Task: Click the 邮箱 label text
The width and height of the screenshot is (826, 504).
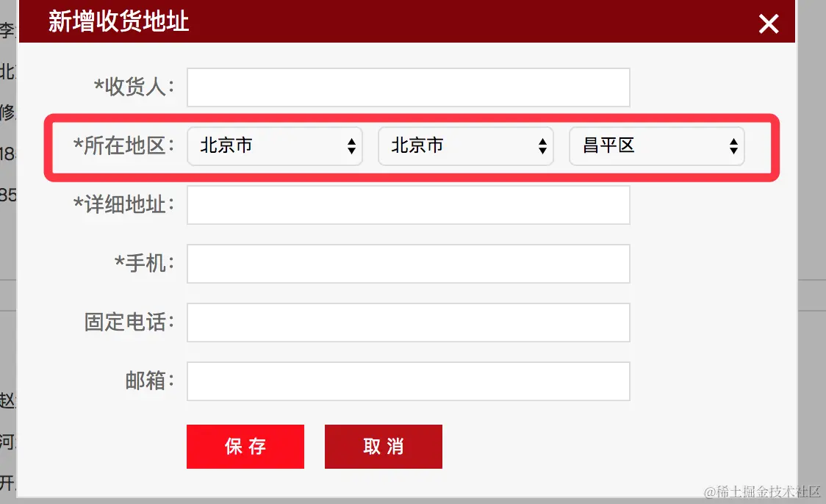Action: tap(150, 381)
